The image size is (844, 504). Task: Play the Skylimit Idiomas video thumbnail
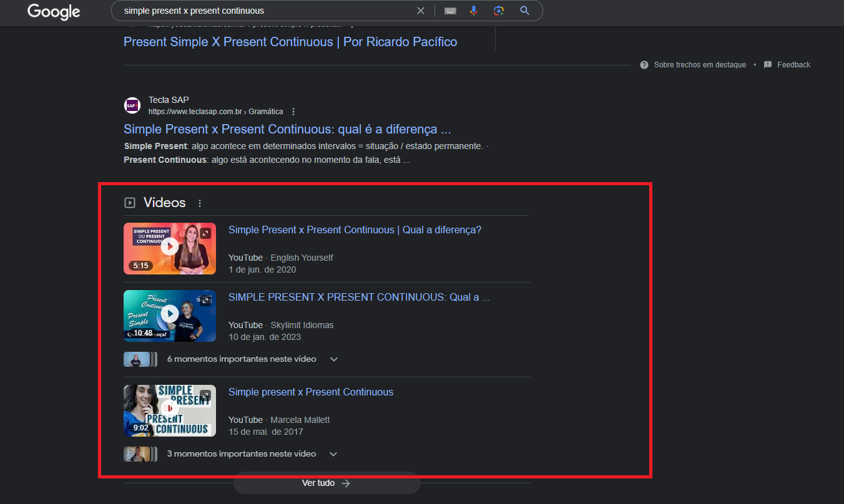170,316
